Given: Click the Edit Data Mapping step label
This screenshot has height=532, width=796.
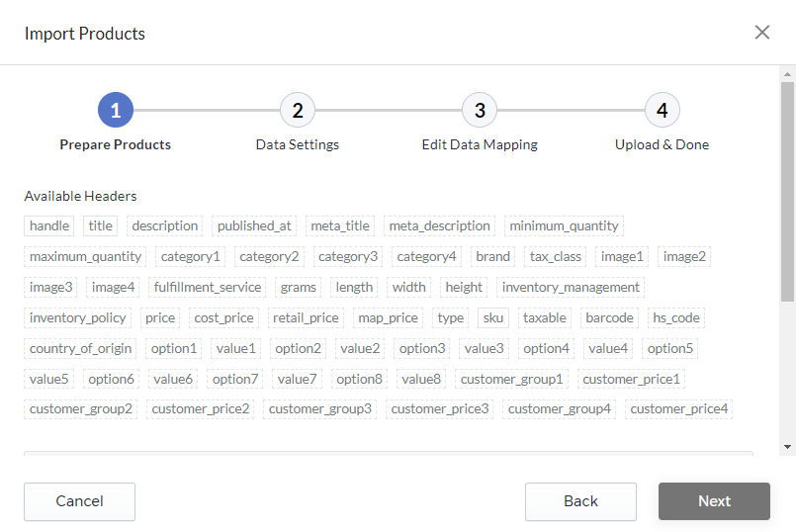Looking at the screenshot, I should [x=480, y=144].
